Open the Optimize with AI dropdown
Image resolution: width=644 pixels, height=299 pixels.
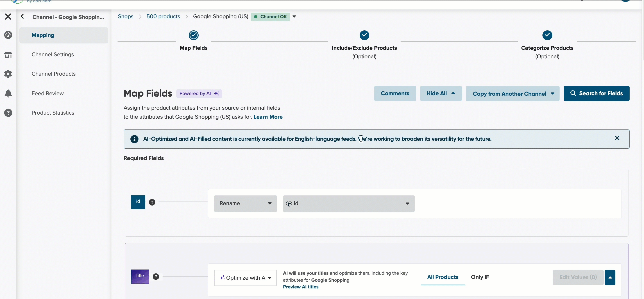245,278
